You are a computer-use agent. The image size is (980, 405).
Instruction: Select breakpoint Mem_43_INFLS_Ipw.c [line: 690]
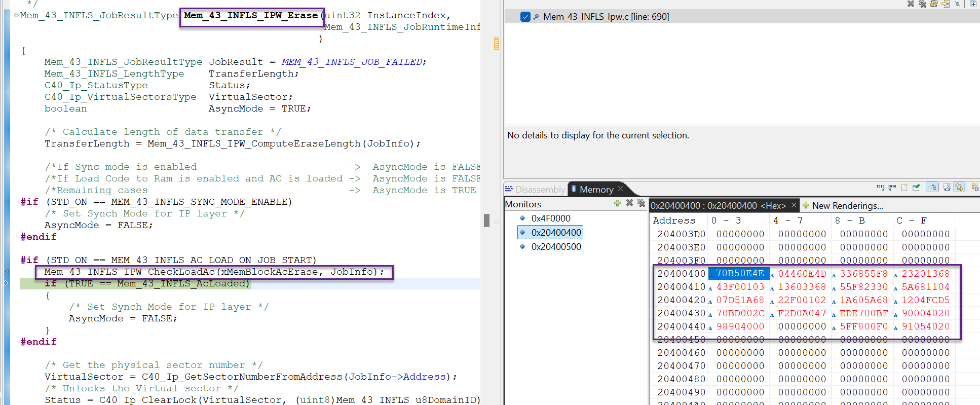(x=606, y=17)
